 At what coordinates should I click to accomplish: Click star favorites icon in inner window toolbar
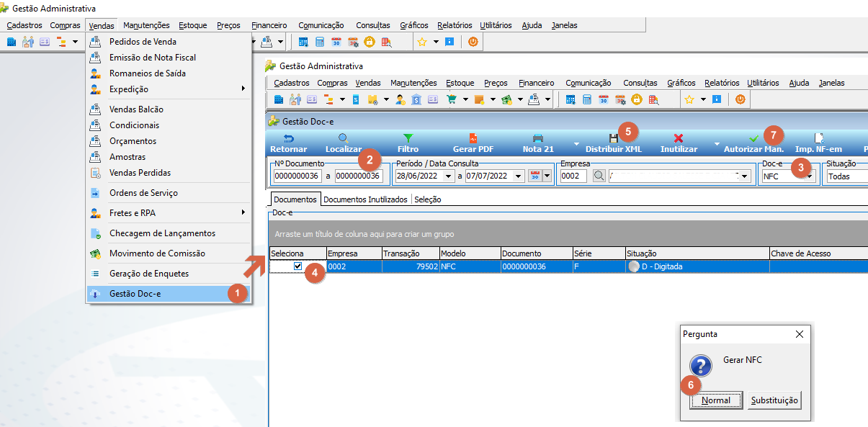[689, 99]
